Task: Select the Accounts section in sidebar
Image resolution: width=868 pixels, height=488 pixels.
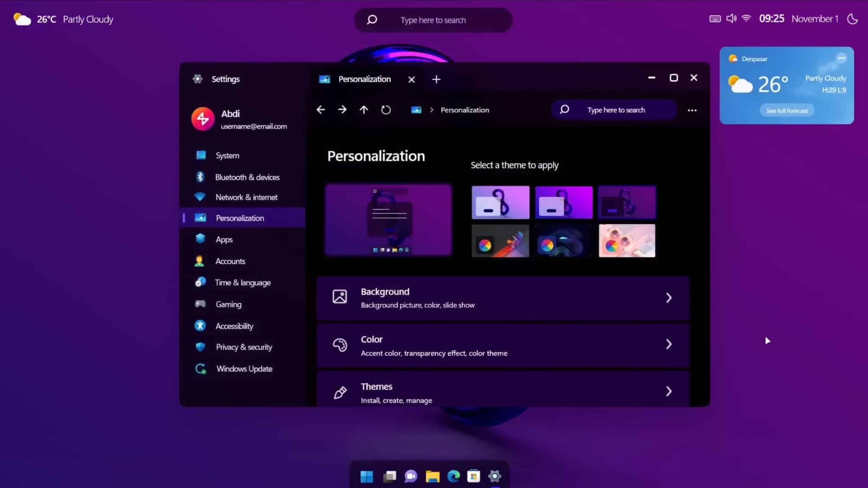Action: [230, 261]
